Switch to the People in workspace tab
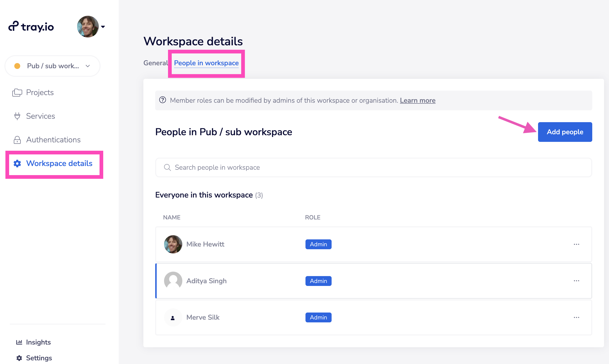This screenshot has width=609, height=364. tap(206, 63)
